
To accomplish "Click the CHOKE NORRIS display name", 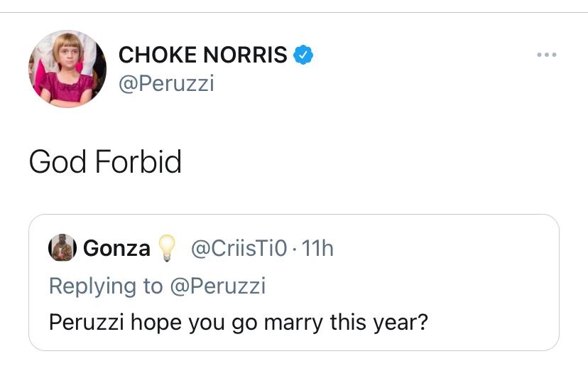I will [203, 55].
